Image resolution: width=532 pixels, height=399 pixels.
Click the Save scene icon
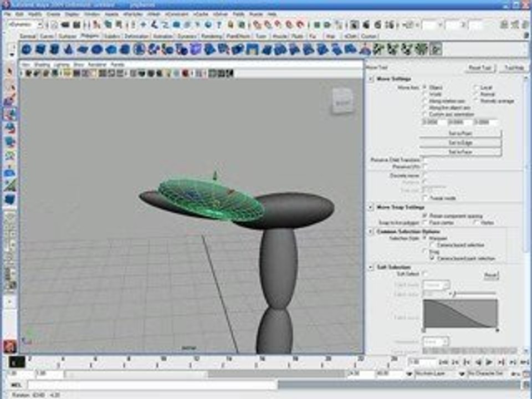[76, 24]
